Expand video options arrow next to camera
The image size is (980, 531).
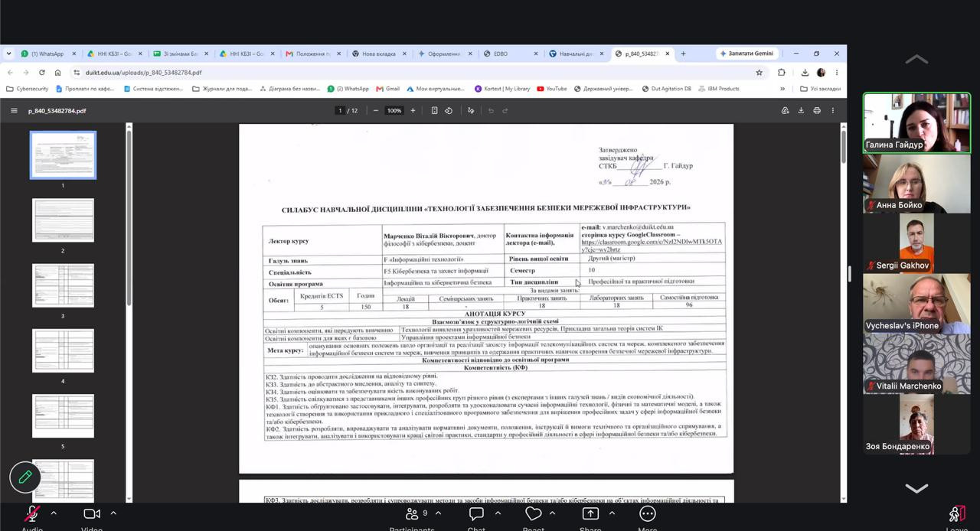pyautogui.click(x=113, y=513)
